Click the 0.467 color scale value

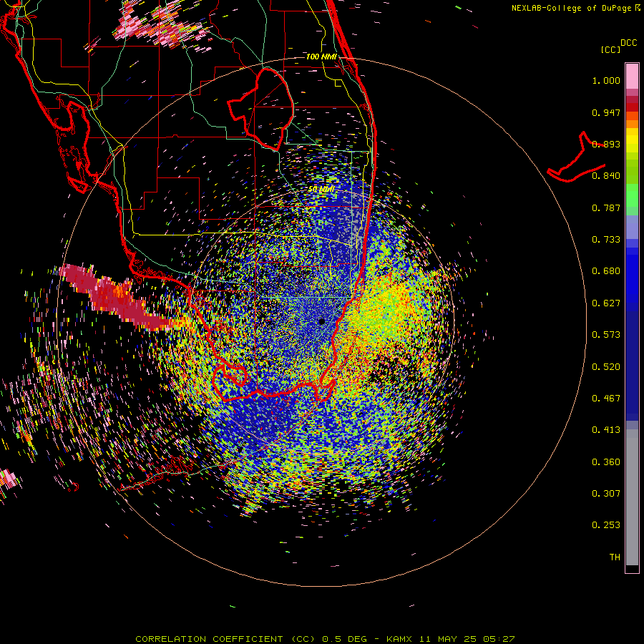click(x=606, y=399)
